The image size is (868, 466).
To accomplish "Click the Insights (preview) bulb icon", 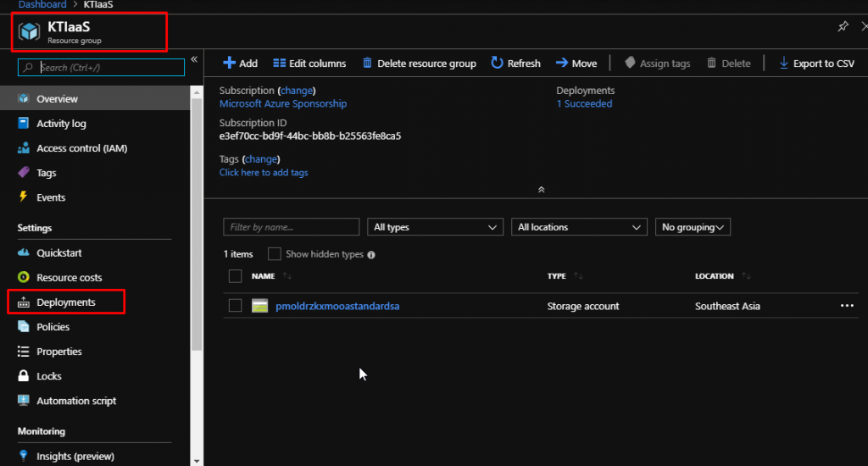I will coord(23,456).
